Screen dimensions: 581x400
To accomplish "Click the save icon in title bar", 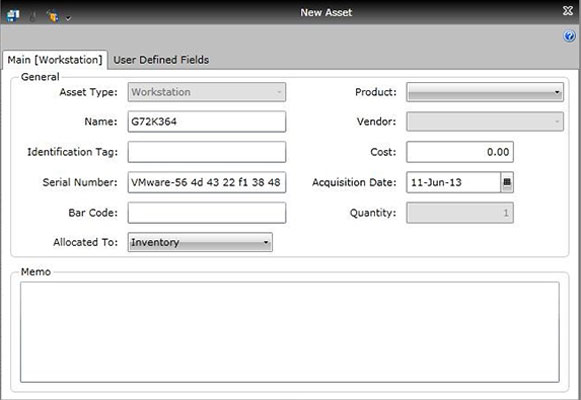I will [x=13, y=16].
